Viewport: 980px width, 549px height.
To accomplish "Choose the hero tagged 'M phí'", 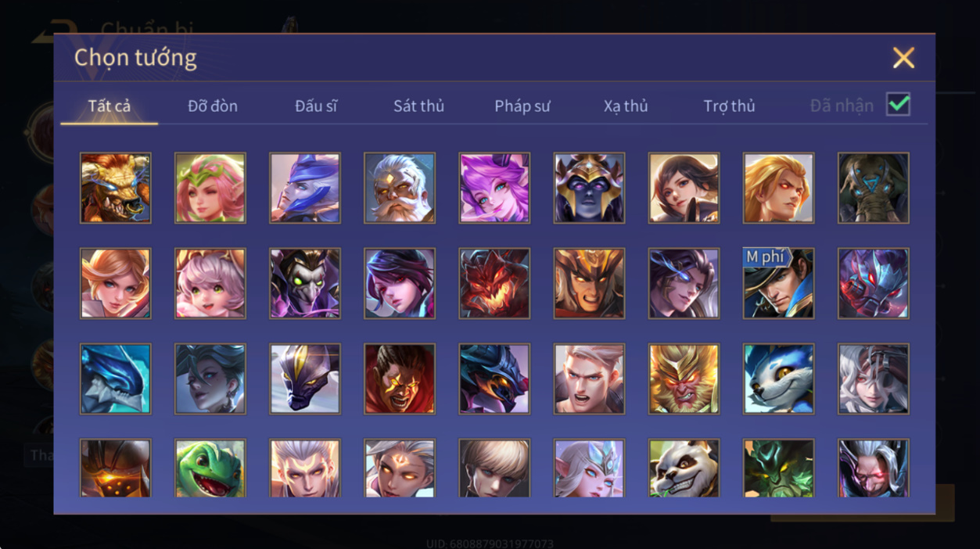I will [x=778, y=283].
